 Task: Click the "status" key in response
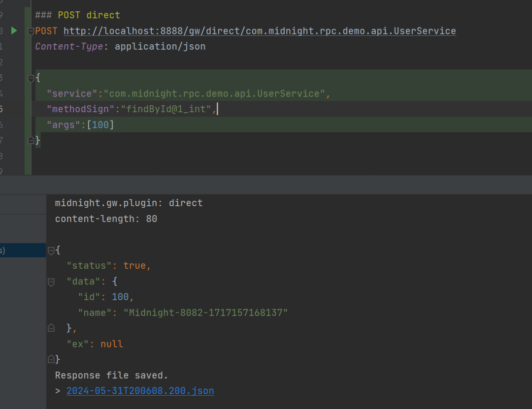pyautogui.click(x=89, y=266)
